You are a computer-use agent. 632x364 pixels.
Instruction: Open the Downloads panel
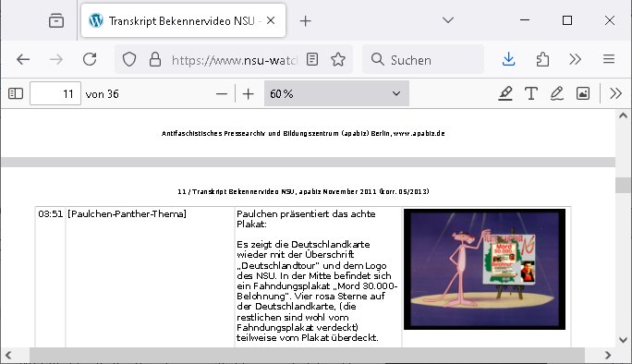pos(509,60)
